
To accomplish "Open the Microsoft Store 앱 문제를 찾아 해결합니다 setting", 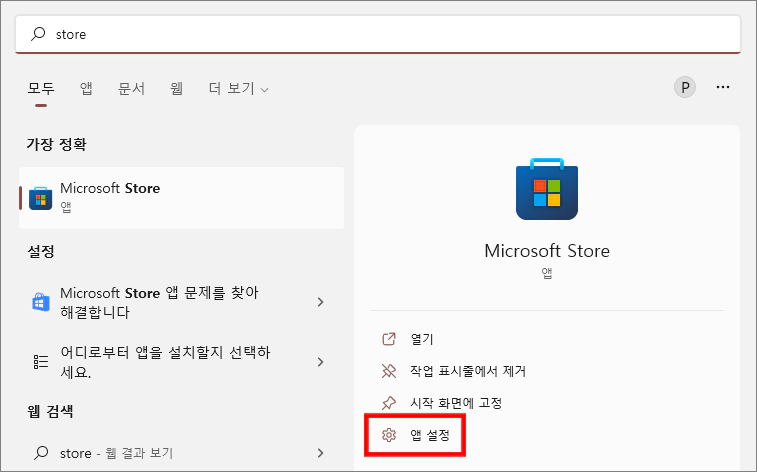I will coord(182,303).
